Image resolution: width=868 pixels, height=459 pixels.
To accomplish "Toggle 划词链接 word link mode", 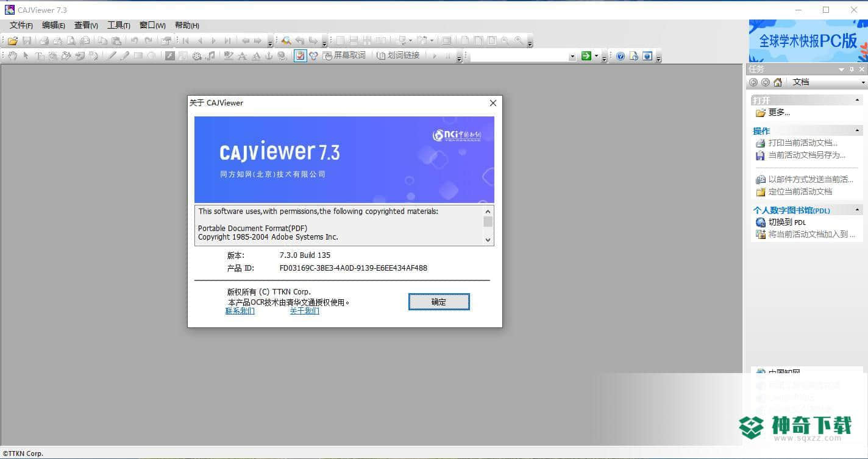I will click(399, 55).
